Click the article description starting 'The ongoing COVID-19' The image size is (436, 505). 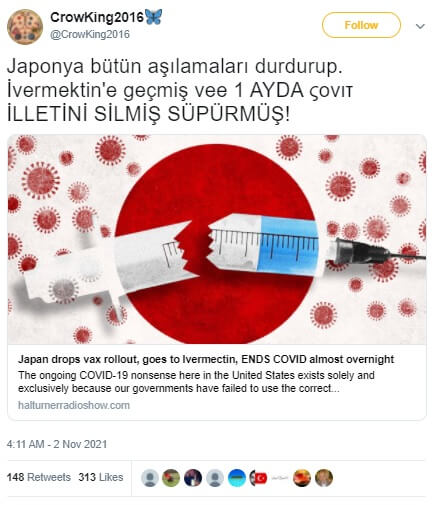point(196,382)
